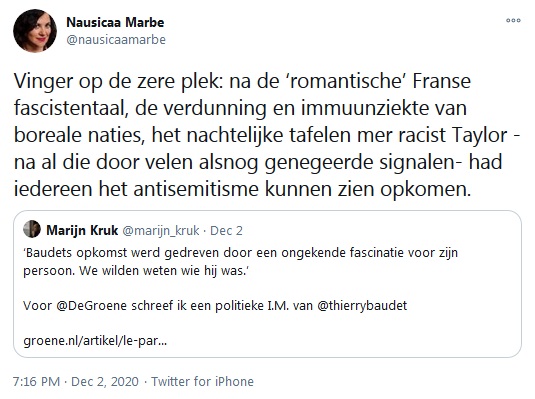
Task: Open the Marijn Kruk author name
Action: coord(82,230)
